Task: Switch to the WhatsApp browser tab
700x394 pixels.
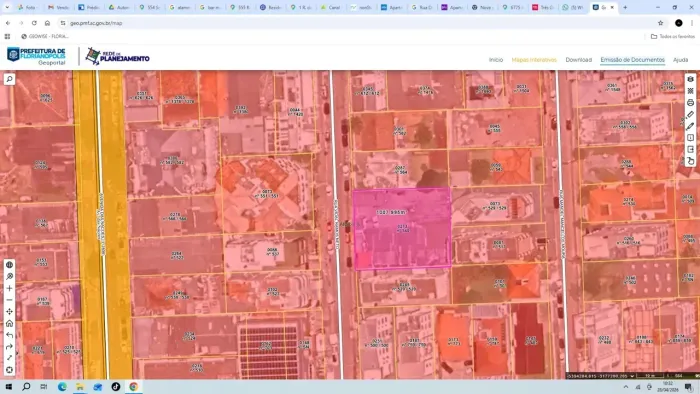Action: [573, 8]
